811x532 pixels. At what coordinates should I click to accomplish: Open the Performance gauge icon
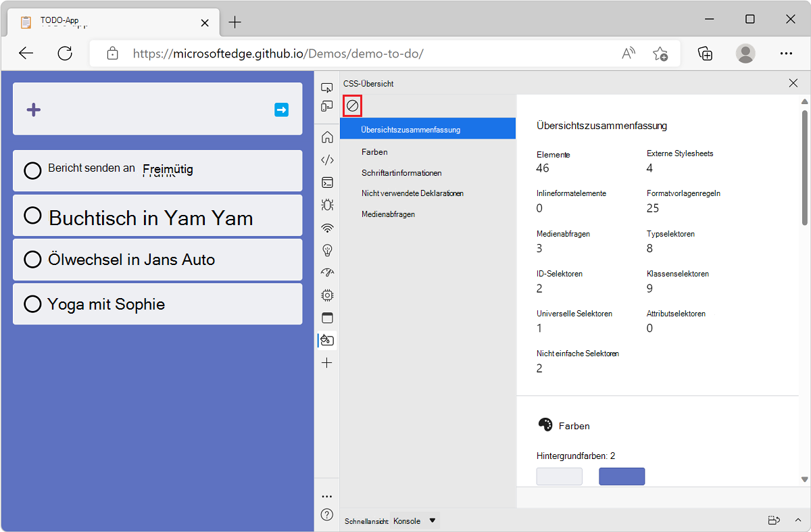(327, 272)
